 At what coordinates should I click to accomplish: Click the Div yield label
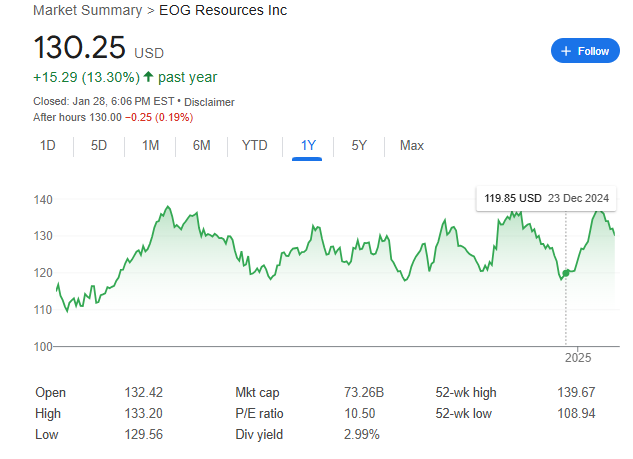[x=259, y=434]
